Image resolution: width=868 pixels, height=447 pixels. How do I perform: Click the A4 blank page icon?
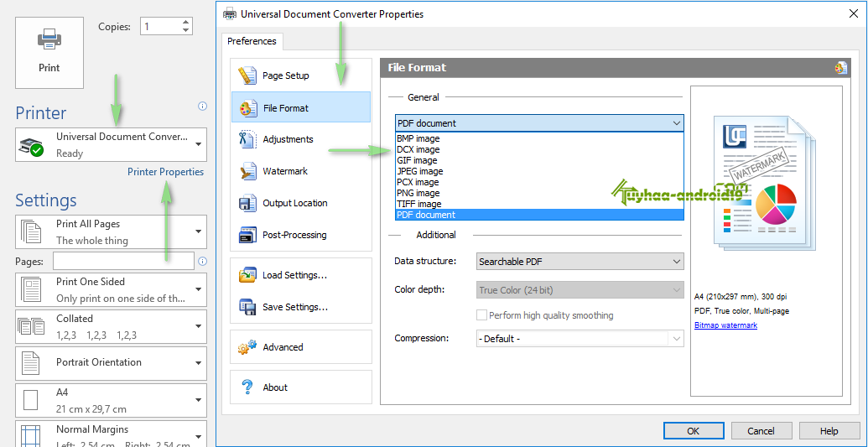31,400
